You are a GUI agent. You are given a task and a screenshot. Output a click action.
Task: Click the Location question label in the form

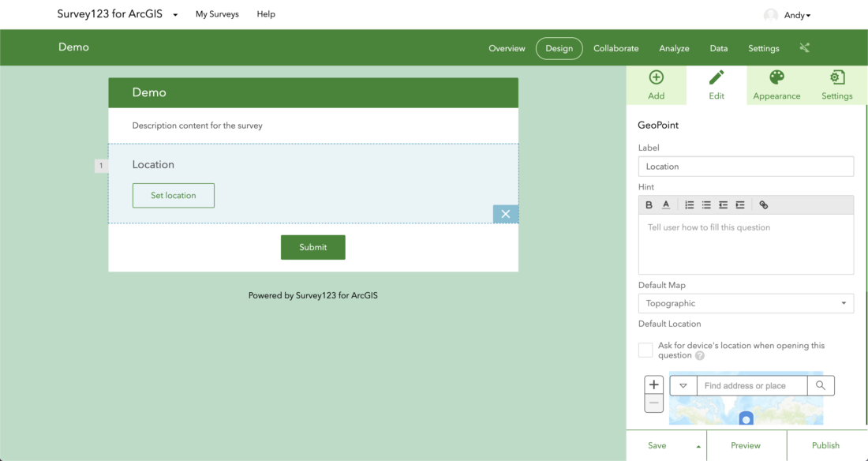tap(153, 164)
